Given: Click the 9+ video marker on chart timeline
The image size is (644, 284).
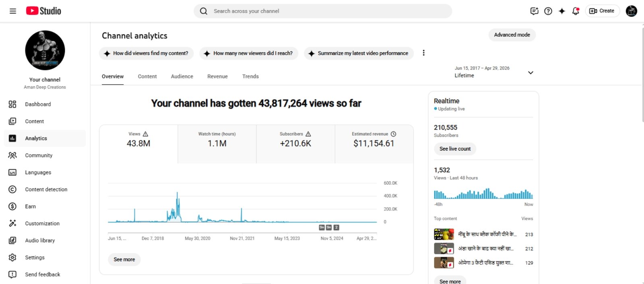Looking at the screenshot, I should [322, 228].
